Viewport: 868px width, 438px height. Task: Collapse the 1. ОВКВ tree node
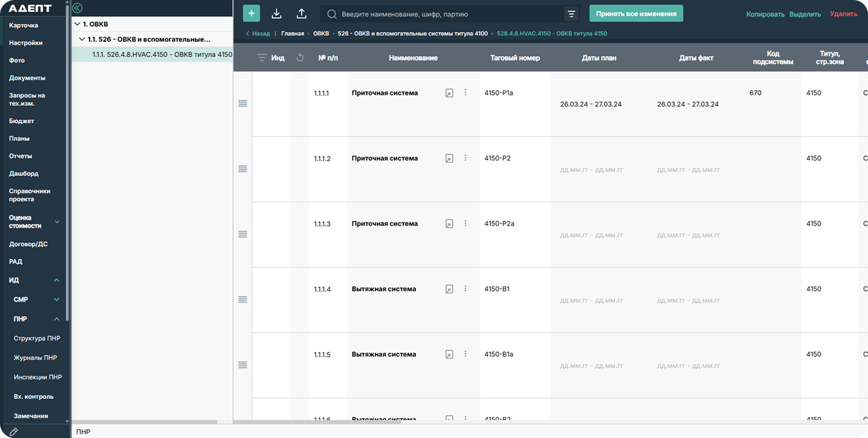tap(77, 24)
